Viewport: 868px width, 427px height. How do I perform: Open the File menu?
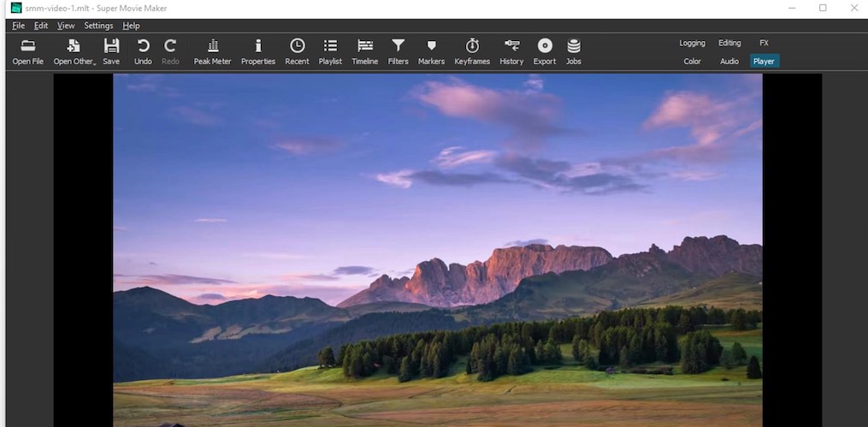click(18, 26)
